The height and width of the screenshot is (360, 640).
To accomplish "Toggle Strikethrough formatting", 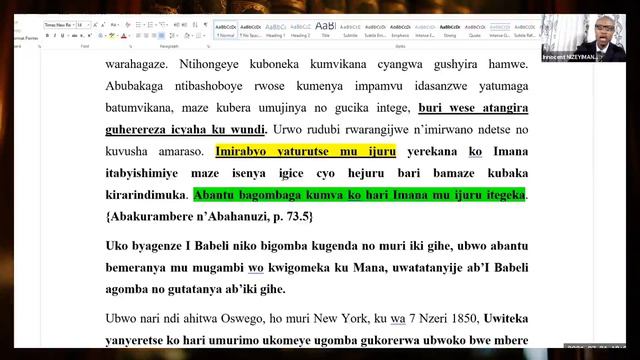I will pyautogui.click(x=74, y=36).
